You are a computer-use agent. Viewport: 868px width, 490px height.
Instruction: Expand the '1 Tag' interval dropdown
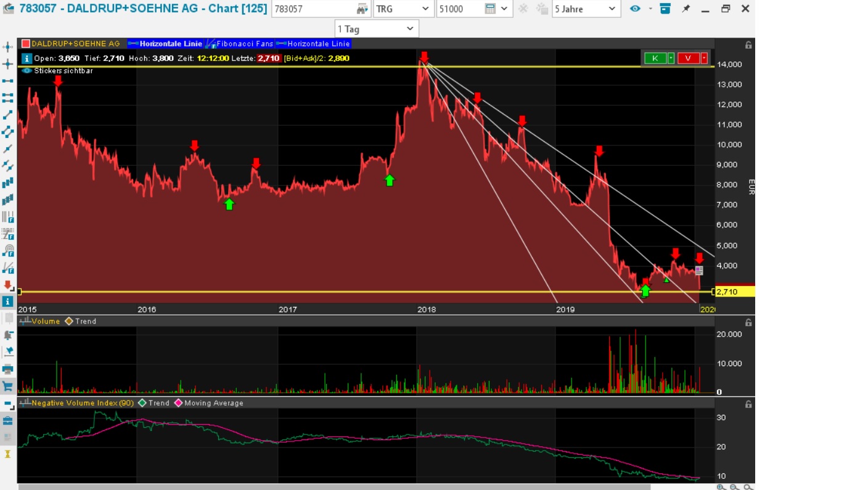pyautogui.click(x=377, y=29)
